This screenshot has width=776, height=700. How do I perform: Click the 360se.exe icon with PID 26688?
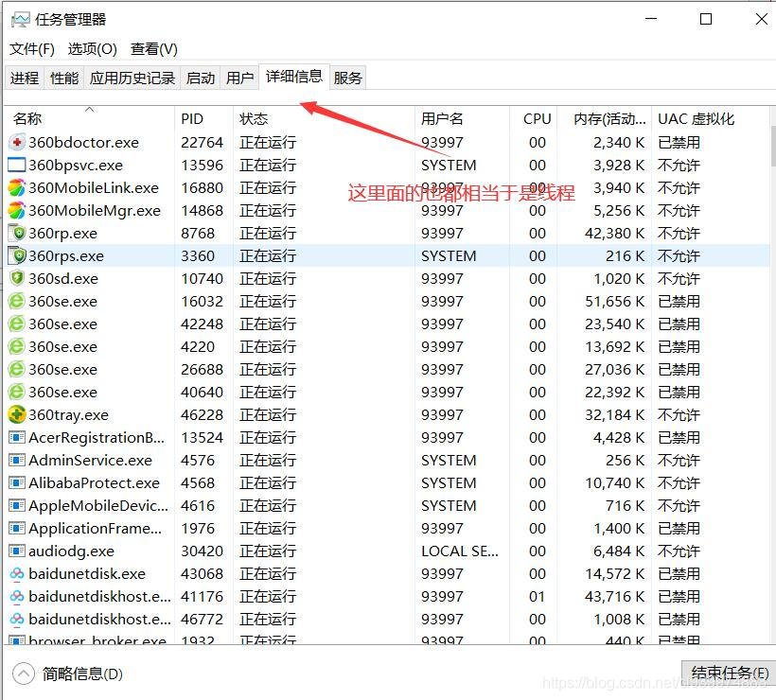(x=17, y=370)
